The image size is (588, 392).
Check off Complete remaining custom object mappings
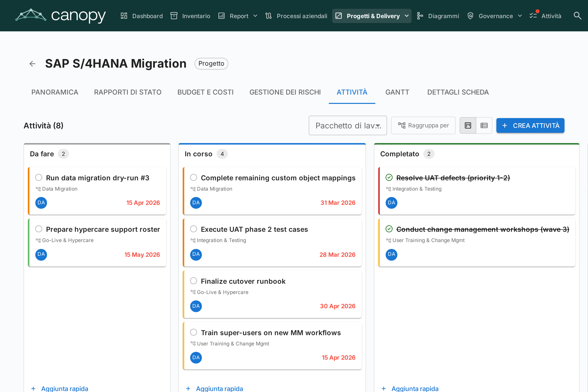[194, 177]
